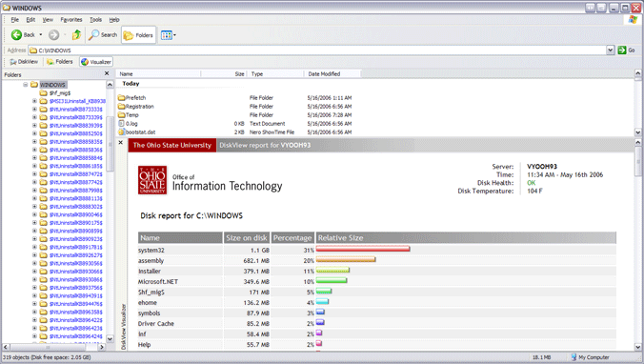
Task: Click the Go button
Action: point(626,51)
